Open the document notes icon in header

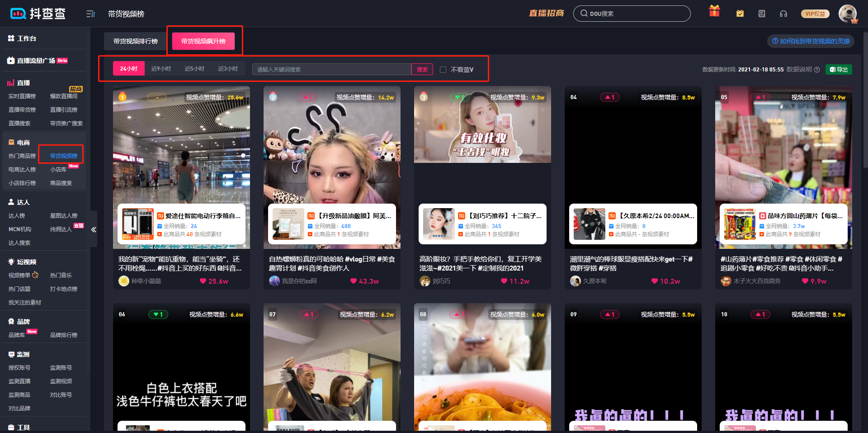pos(762,14)
